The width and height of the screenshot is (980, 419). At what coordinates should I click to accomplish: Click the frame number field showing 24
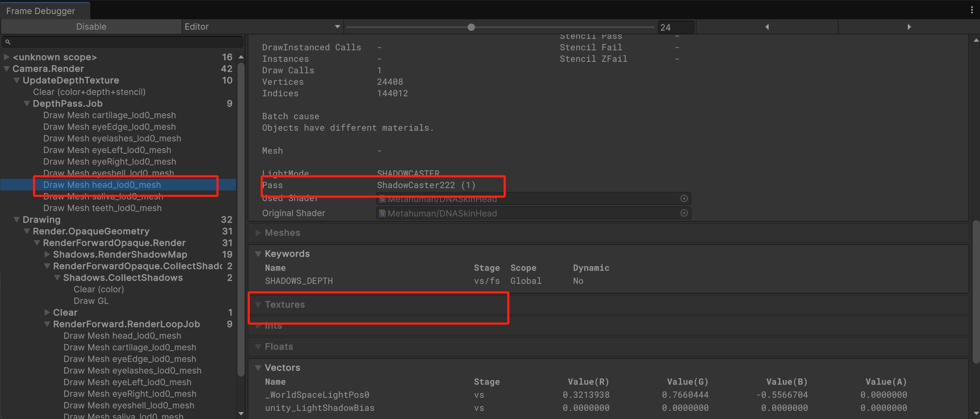(676, 27)
